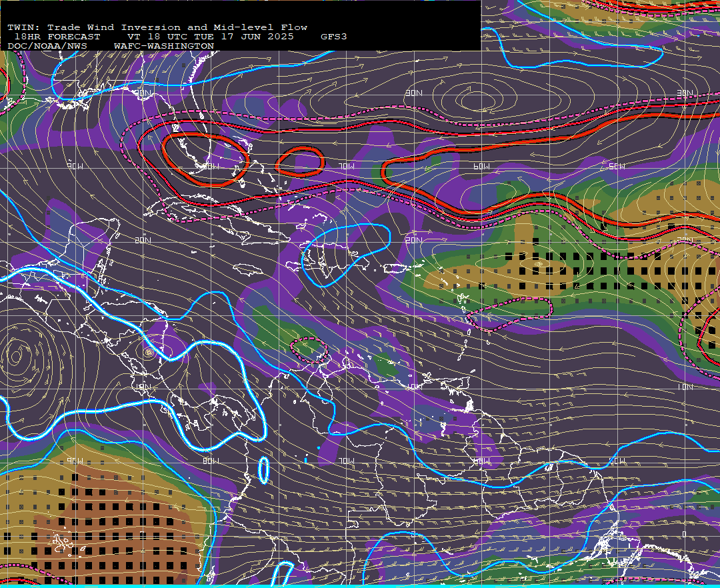This screenshot has width=720, height=588.
Task: Click the spiral vortex symbol off Nicaragua's coast
Action: tap(149, 352)
